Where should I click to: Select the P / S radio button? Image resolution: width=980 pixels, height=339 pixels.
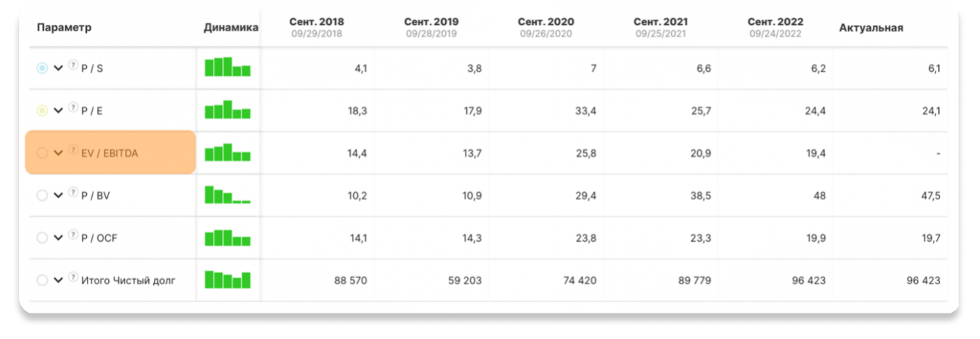click(42, 68)
